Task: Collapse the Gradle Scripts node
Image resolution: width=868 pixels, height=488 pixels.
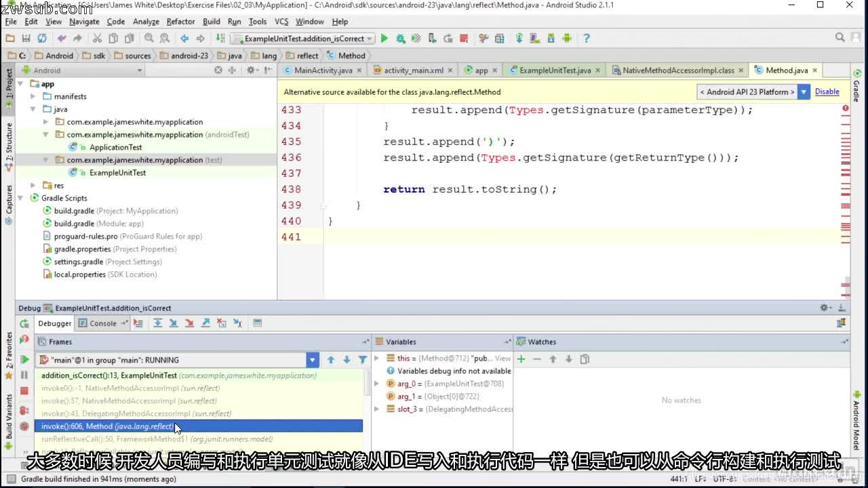Action: click(21, 199)
